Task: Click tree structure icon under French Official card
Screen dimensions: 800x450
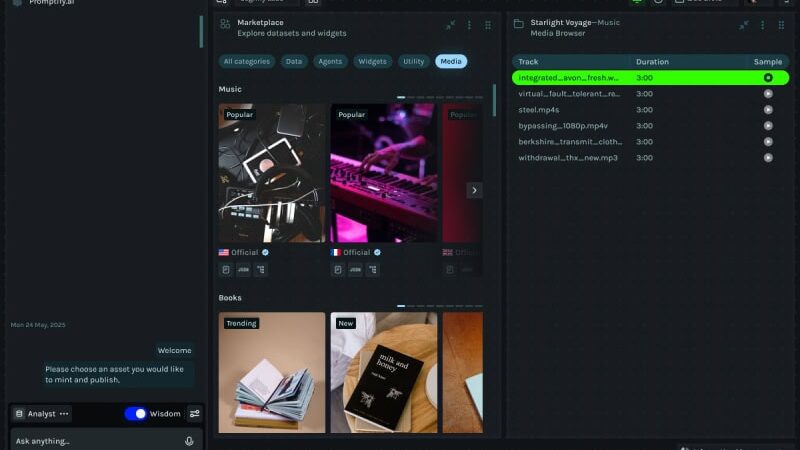Action: coord(372,269)
